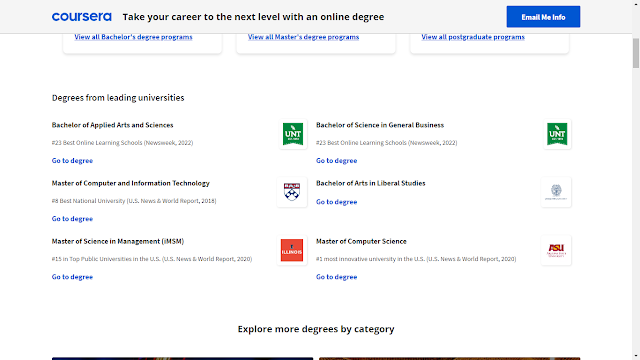Select the Master of Computer Science title
Screen dimensions: 640x360
361,241
